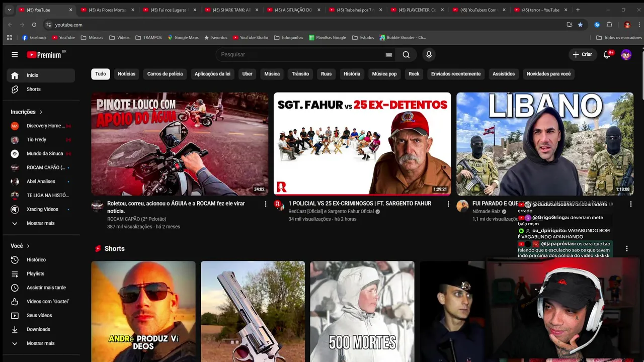644x362 pixels.
Task: Open the YouTube guide hamburger menu
Action: click(15, 54)
